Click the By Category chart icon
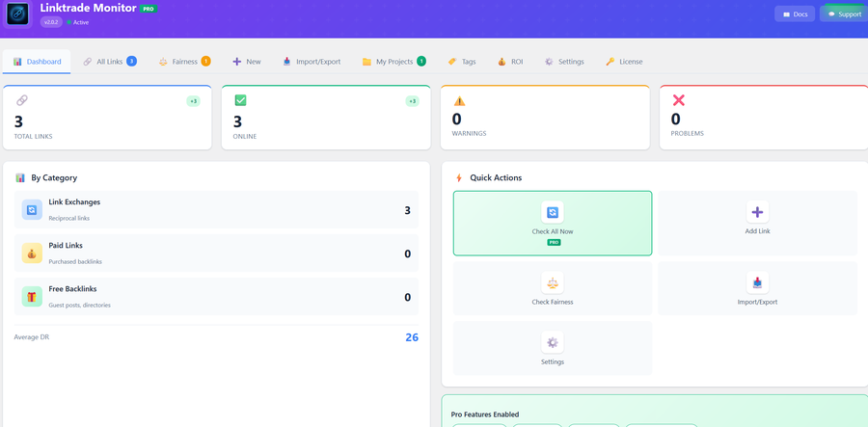 [20, 178]
